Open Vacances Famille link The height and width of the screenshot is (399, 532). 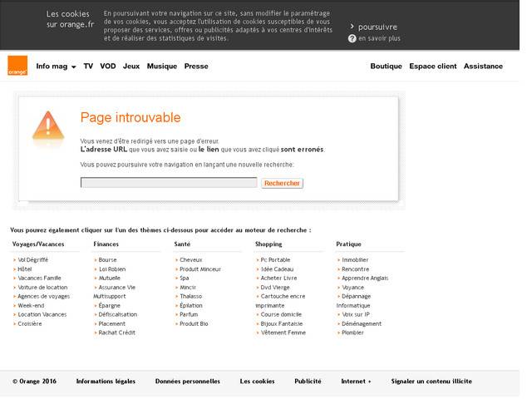(x=39, y=278)
